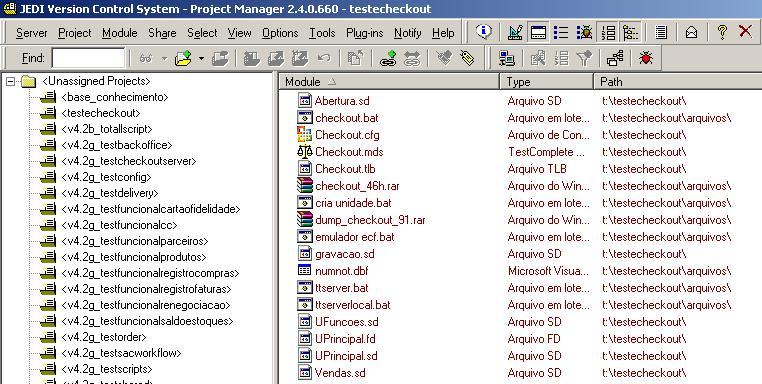
Task: Click the open folder with green arrow icon
Action: [184, 59]
